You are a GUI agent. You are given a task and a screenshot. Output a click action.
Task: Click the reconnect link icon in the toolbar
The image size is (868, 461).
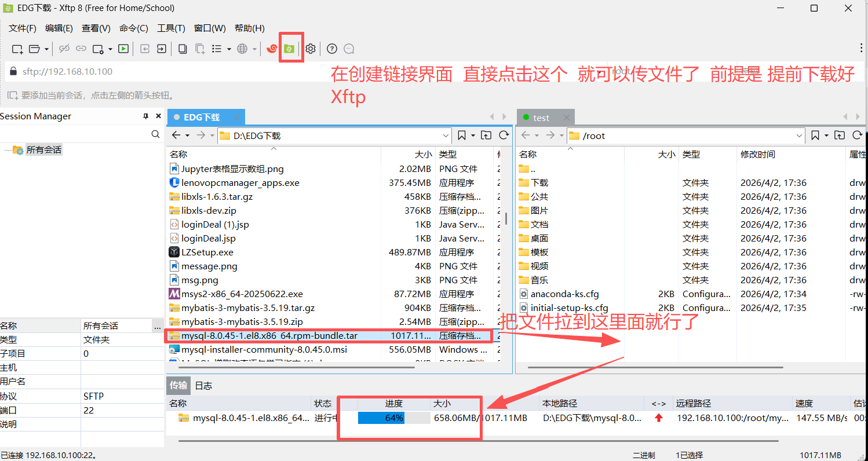(80, 49)
